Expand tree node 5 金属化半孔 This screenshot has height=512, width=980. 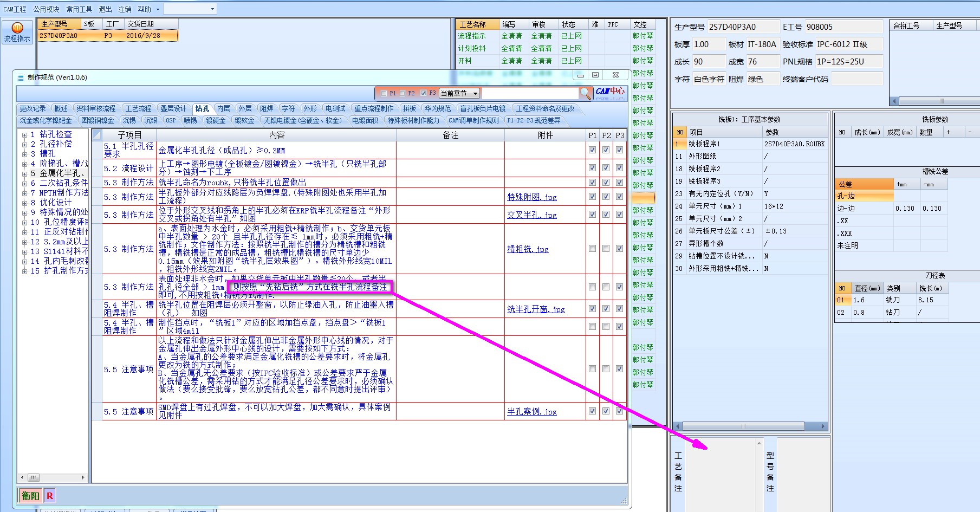coord(24,173)
